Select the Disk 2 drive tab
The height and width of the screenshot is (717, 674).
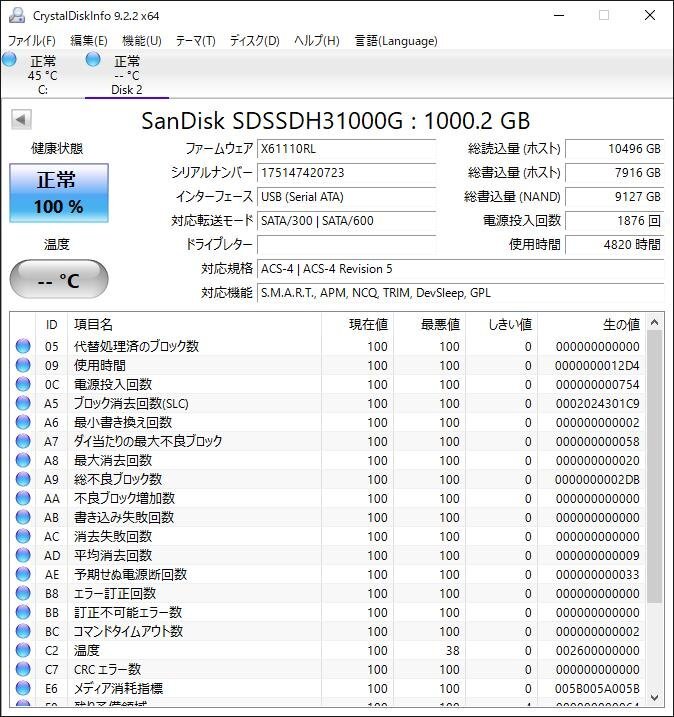[127, 75]
